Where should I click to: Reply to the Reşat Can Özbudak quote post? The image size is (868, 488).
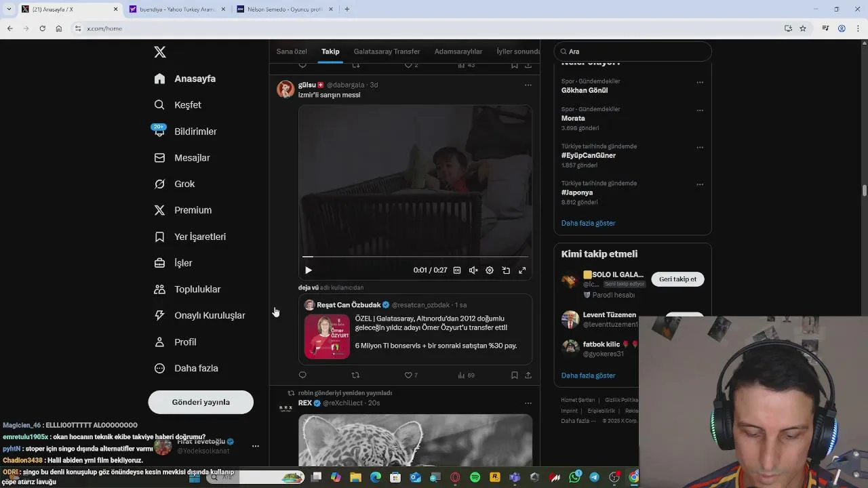pos(302,375)
